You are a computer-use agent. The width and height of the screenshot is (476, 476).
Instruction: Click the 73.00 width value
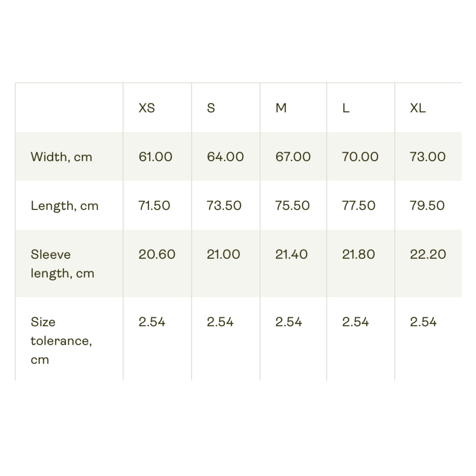427,157
